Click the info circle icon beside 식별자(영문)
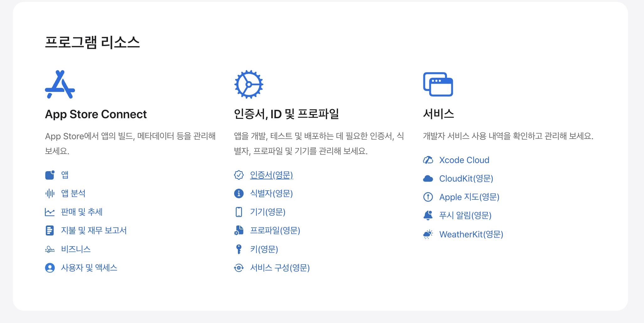Screen dimensions: 644x323 tap(239, 193)
